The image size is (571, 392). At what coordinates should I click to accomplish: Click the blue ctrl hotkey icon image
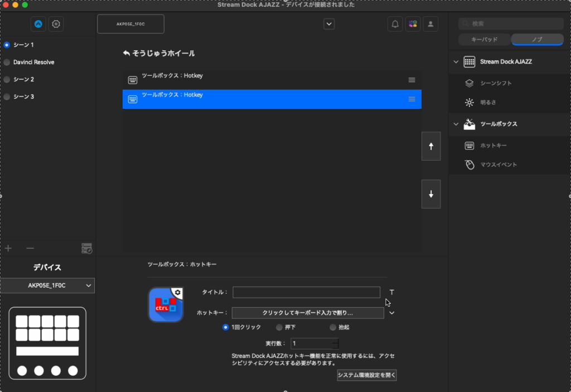166,305
